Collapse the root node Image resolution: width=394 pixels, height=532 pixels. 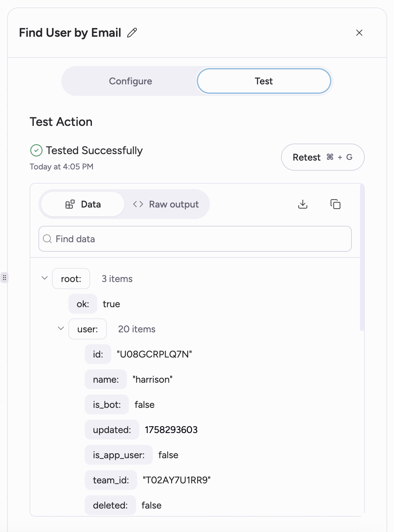(45, 278)
